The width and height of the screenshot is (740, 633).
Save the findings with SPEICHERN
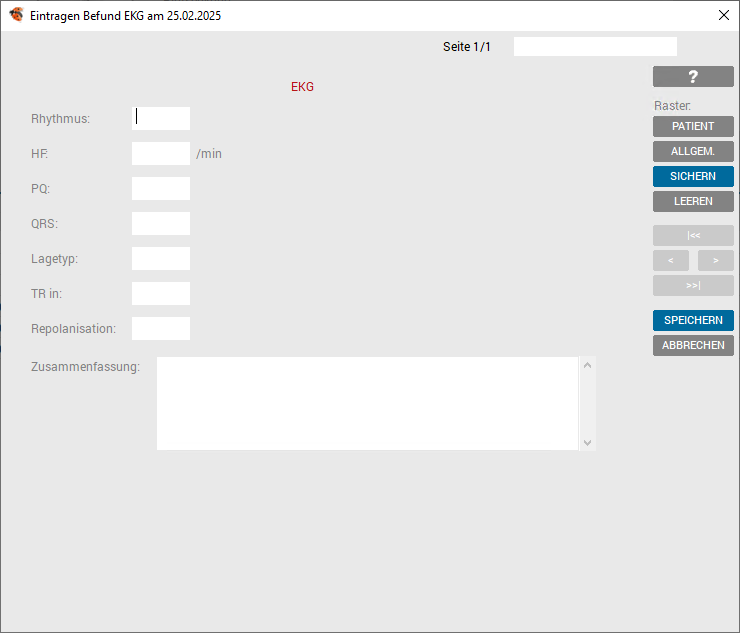click(x=693, y=321)
